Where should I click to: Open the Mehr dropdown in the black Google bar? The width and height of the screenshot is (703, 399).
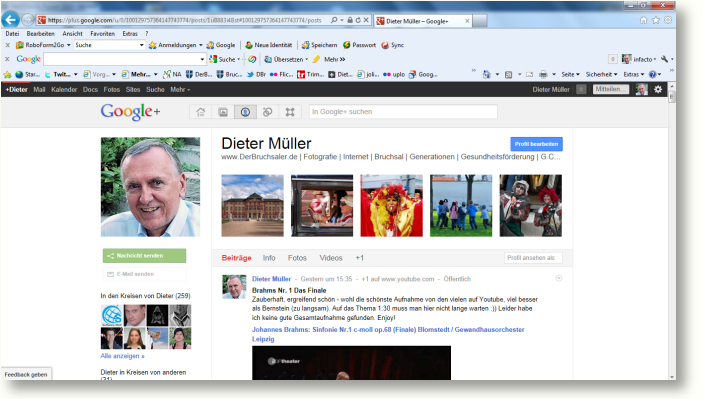[x=180, y=90]
